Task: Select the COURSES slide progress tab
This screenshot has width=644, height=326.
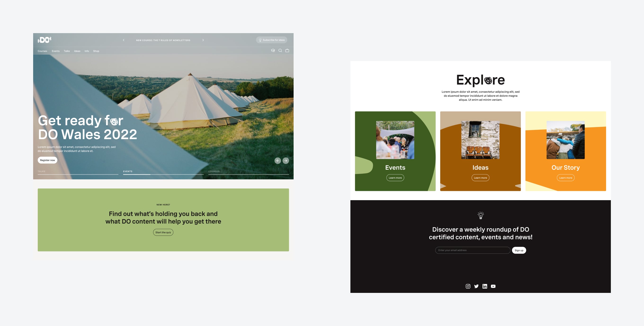Action: click(x=249, y=172)
